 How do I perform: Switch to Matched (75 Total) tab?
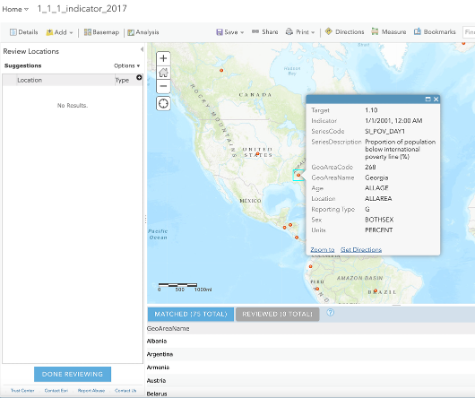click(x=191, y=314)
